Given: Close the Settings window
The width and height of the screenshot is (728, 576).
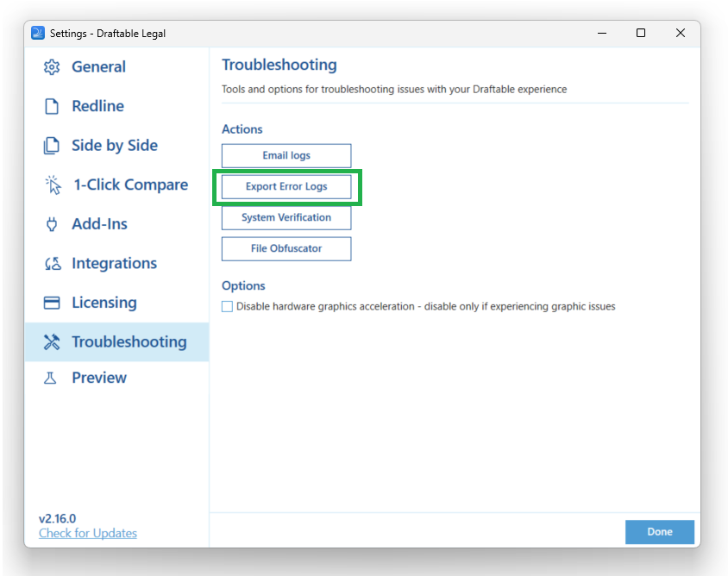Looking at the screenshot, I should tap(681, 33).
